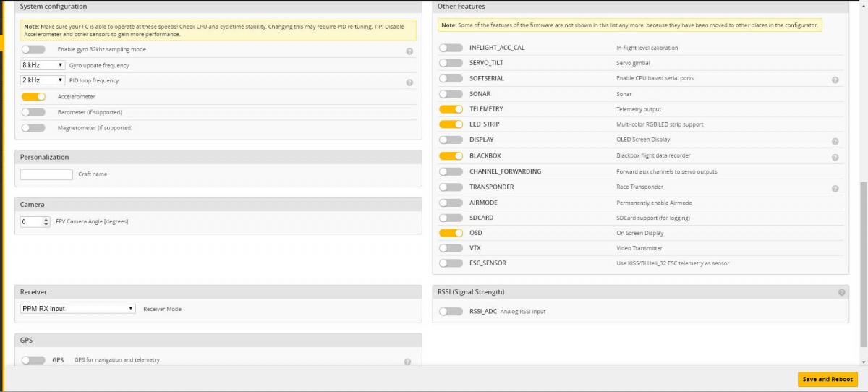The width and height of the screenshot is (868, 392).
Task: Click the Craft name input field
Action: 46,174
